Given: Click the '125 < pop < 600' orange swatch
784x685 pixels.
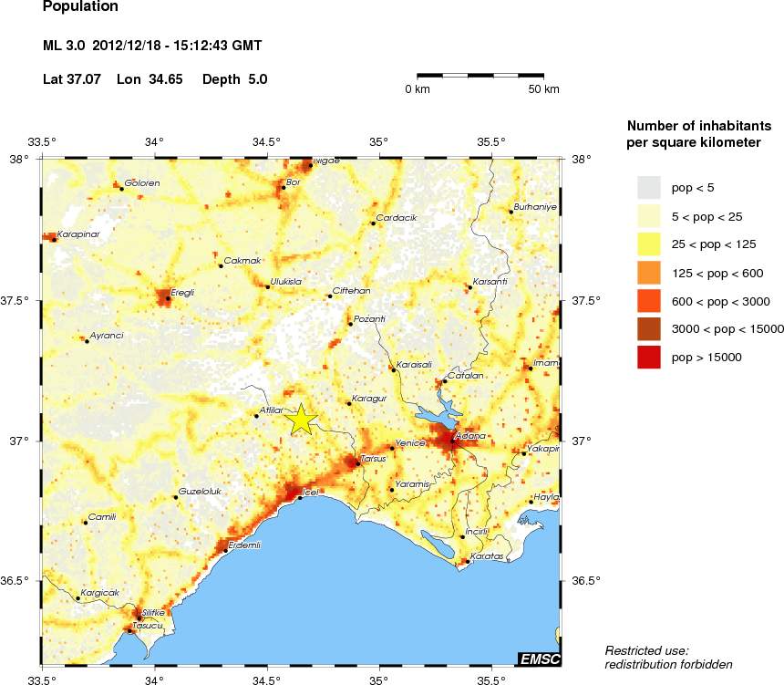Looking at the screenshot, I should pyautogui.click(x=648, y=273).
